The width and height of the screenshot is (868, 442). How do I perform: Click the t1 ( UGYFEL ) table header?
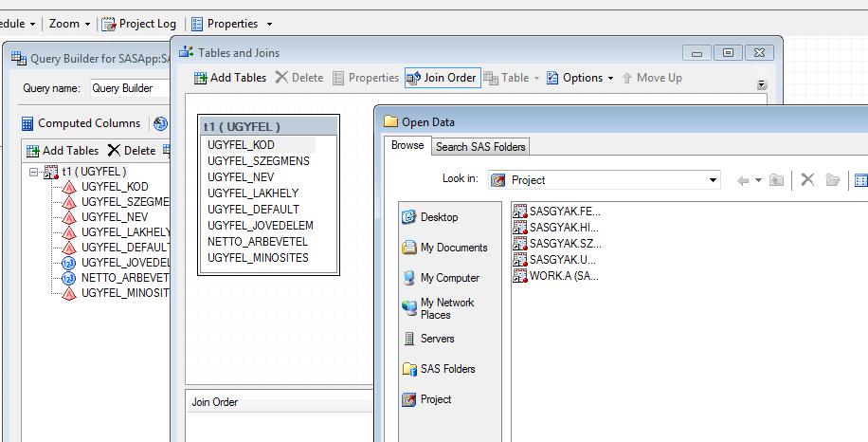click(268, 126)
